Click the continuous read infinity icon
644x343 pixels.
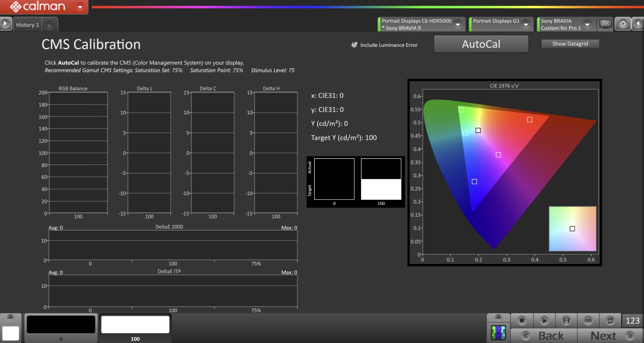(588, 320)
